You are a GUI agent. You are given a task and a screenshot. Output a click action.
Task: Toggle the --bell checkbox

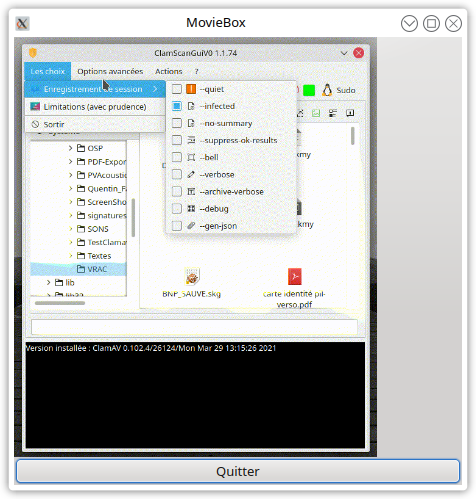(x=177, y=157)
